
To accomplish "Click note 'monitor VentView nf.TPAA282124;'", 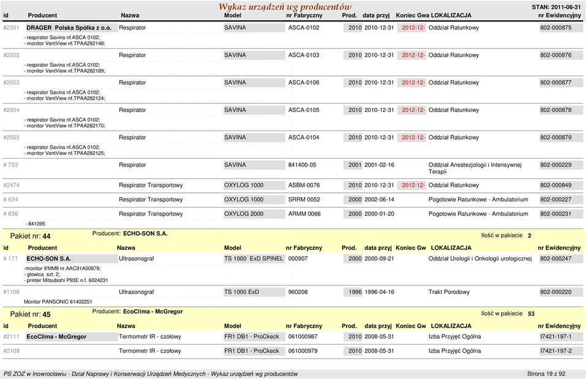I will coord(66,98).
